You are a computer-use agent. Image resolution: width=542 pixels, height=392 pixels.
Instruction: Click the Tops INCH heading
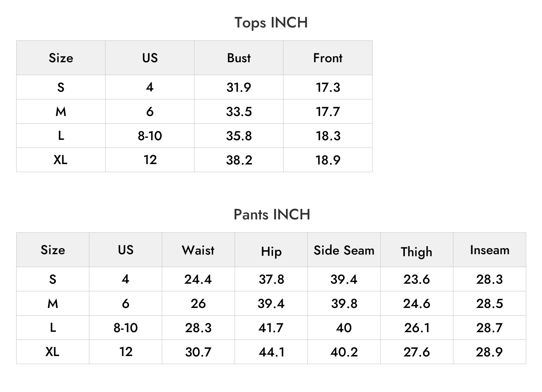pyautogui.click(x=271, y=23)
